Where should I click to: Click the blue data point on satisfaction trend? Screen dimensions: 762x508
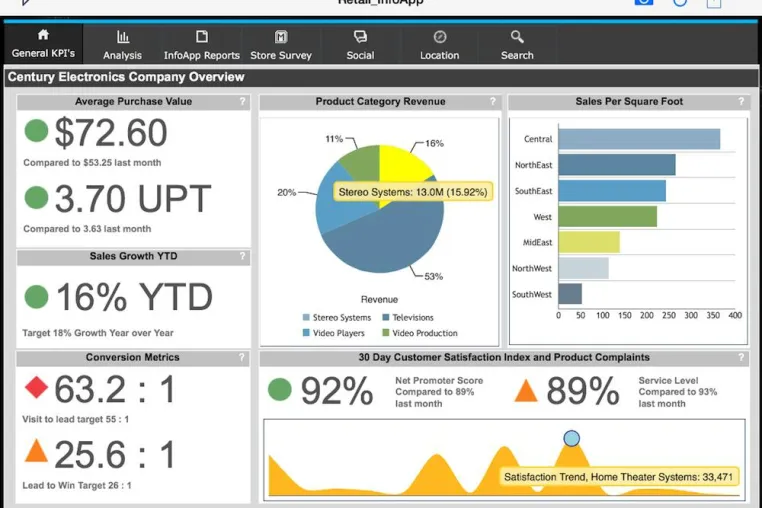click(572, 438)
